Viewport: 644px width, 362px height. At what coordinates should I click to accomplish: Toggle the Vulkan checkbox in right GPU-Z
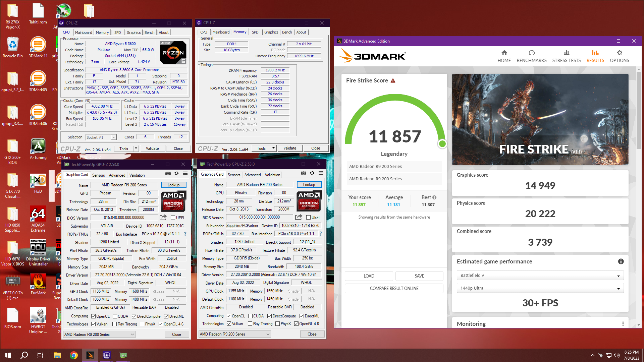click(x=229, y=324)
